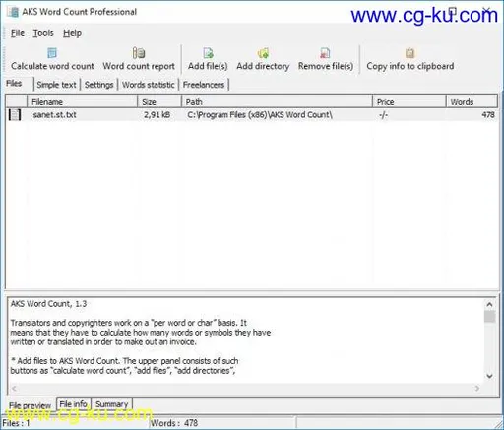
Task: Sort by the Filename column header
Action: coord(82,102)
